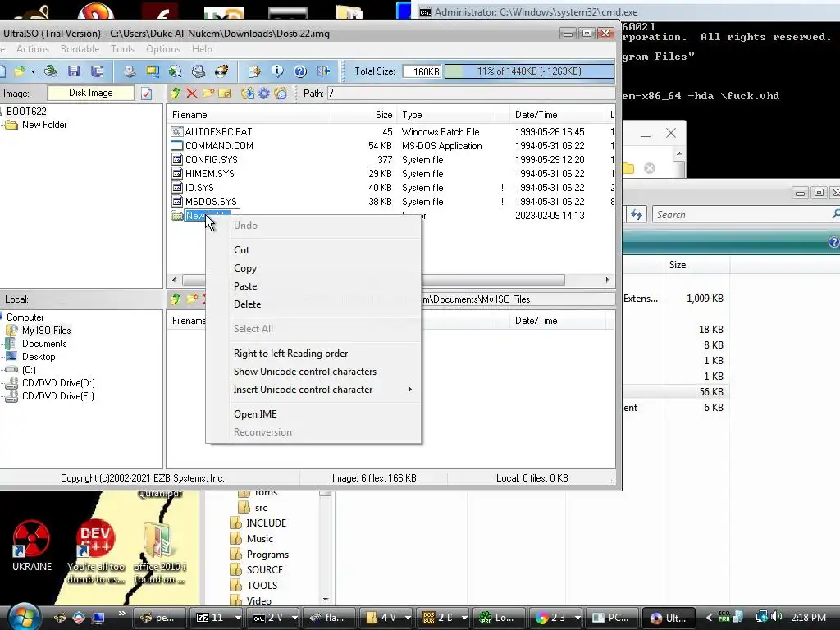Choose Copy from the context menu

click(x=314, y=268)
